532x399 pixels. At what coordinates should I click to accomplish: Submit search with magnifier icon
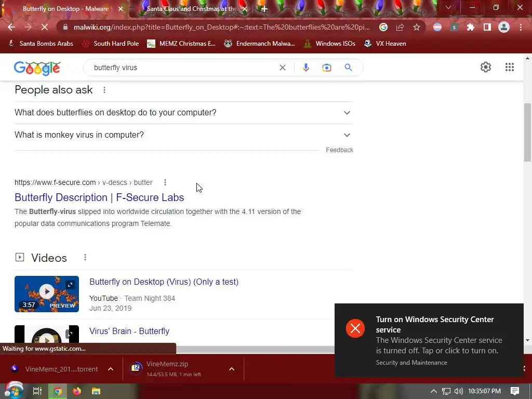348,68
